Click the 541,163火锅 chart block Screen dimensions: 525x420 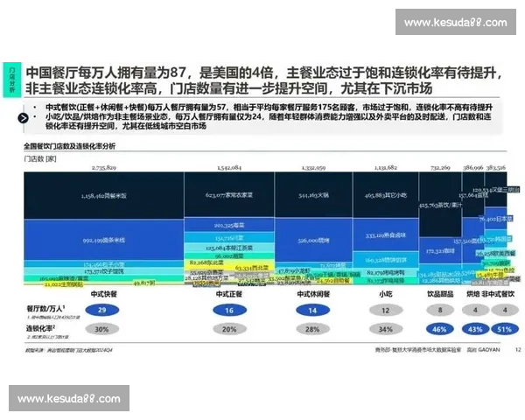313,194
